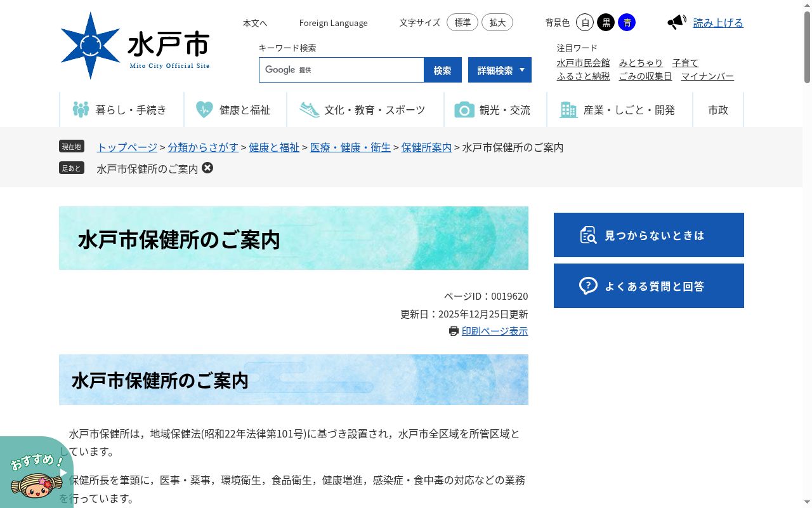Go to 分類からさがす breadcrumb
The height and width of the screenshot is (508, 812).
203,147
